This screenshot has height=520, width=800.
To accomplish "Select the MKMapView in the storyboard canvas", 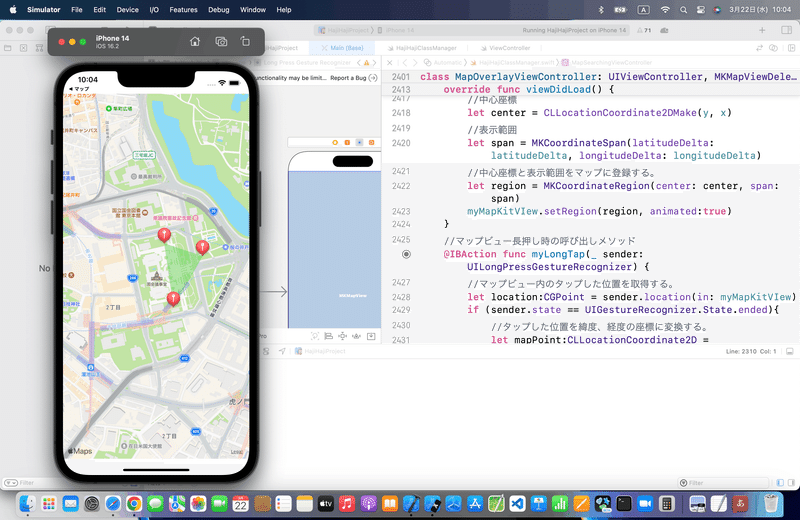I will 335,249.
